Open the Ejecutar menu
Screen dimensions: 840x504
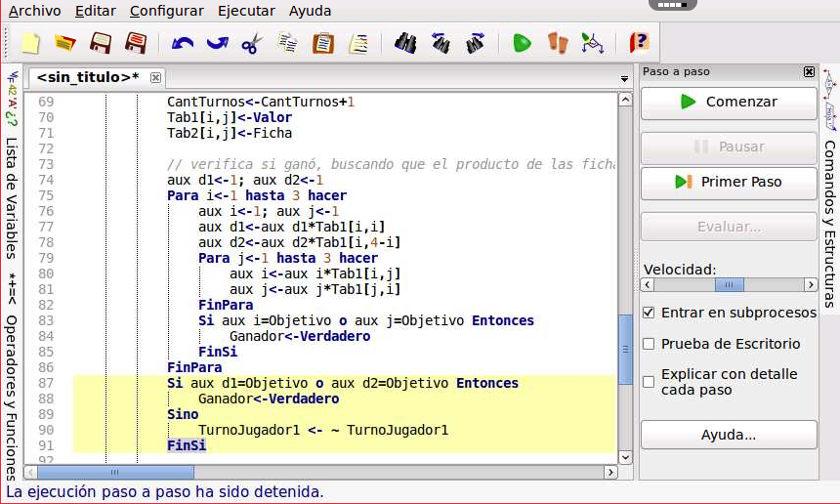pyautogui.click(x=246, y=12)
